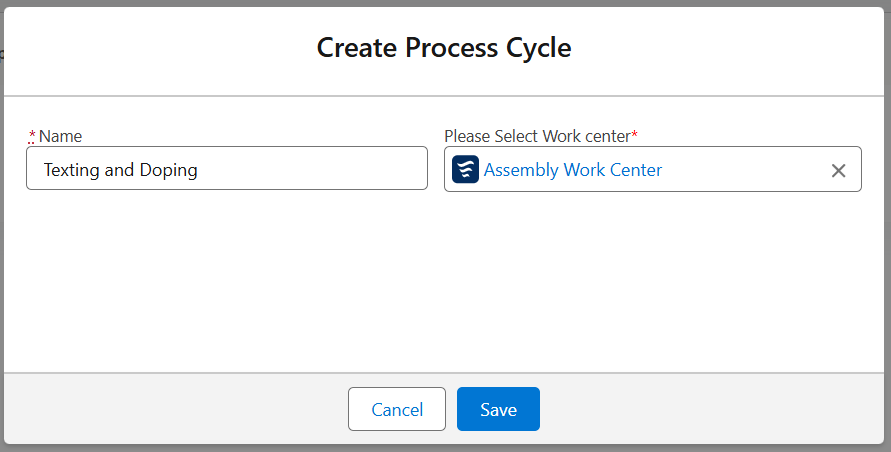
Task: Click the red asterisk beside Name
Action: 32,135
